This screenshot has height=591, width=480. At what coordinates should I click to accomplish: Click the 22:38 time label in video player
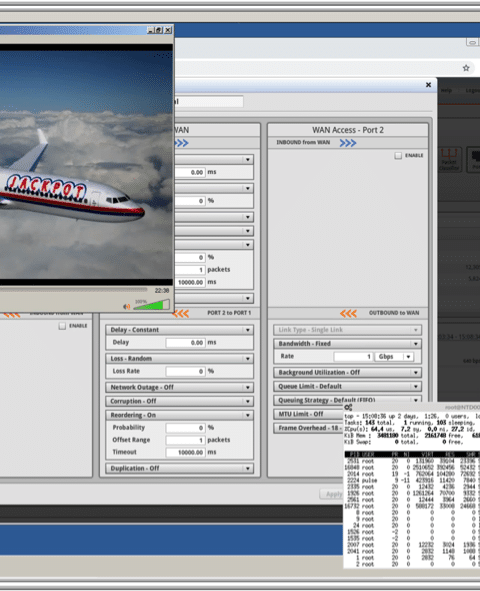pyautogui.click(x=162, y=291)
